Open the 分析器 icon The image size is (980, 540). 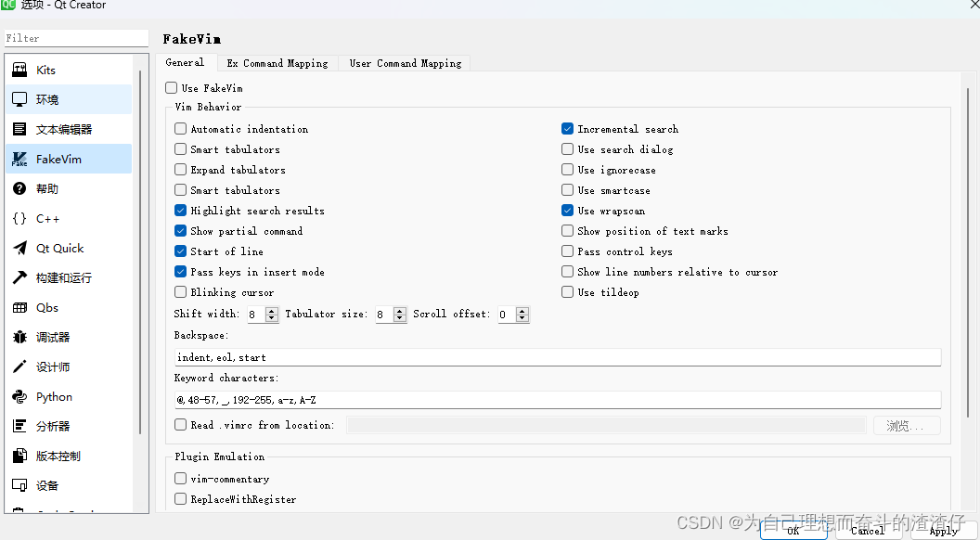[x=20, y=426]
